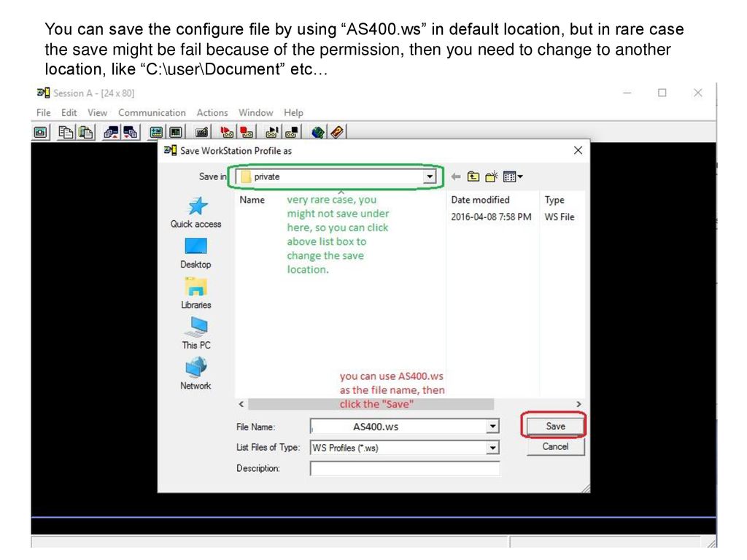Open the Actions menu
Screen dimensions: 747x560
(212, 112)
